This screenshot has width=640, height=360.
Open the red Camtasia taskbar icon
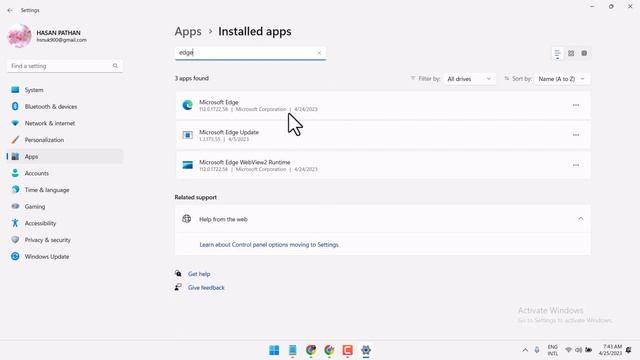click(348, 350)
